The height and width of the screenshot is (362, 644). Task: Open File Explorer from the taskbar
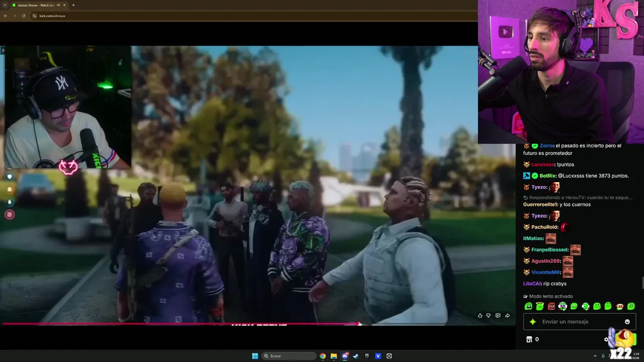click(334, 356)
